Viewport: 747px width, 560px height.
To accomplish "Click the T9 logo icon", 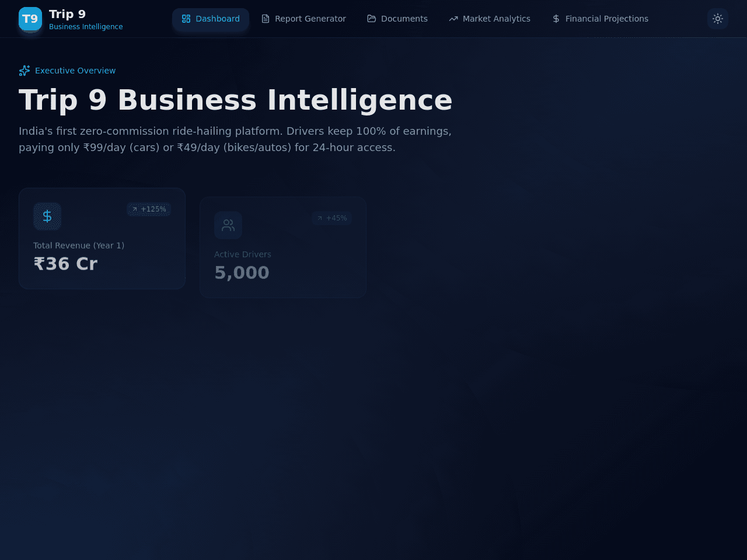I will tap(30, 19).
